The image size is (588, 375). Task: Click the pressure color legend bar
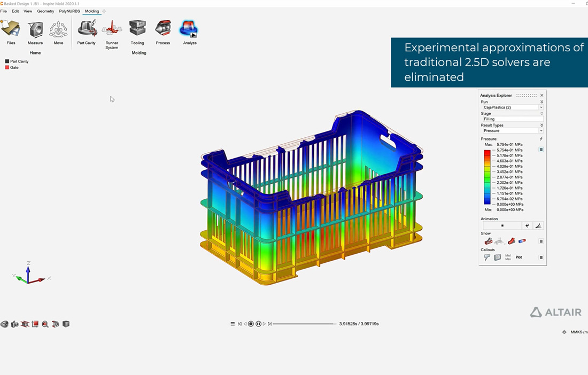(487, 177)
